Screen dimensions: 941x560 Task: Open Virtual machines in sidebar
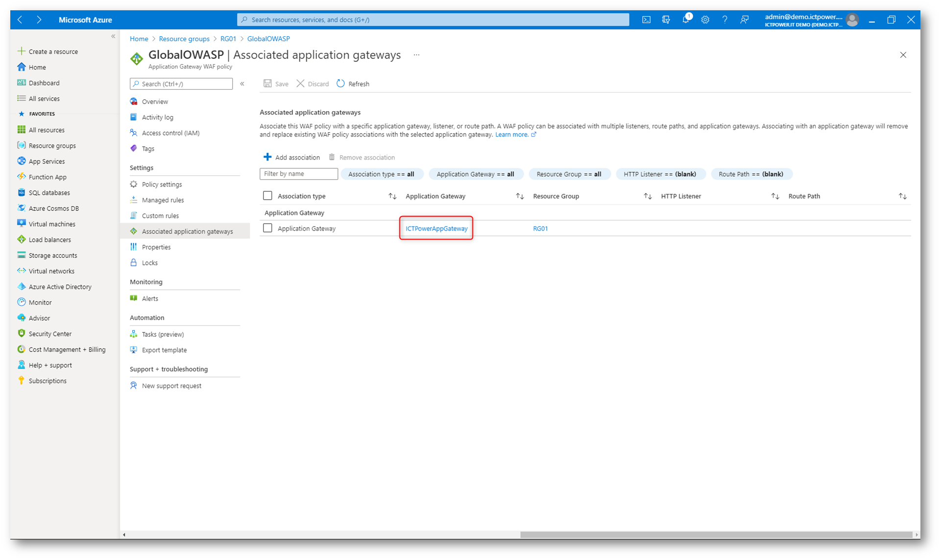(x=51, y=224)
